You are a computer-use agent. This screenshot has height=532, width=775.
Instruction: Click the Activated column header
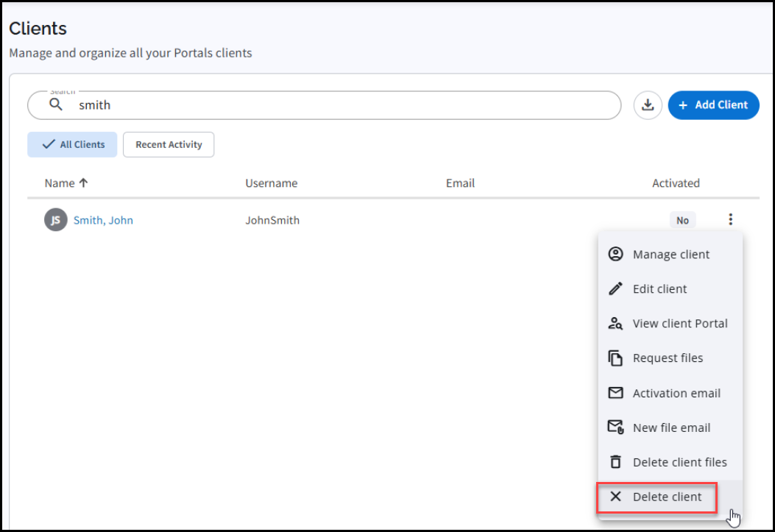[676, 183]
